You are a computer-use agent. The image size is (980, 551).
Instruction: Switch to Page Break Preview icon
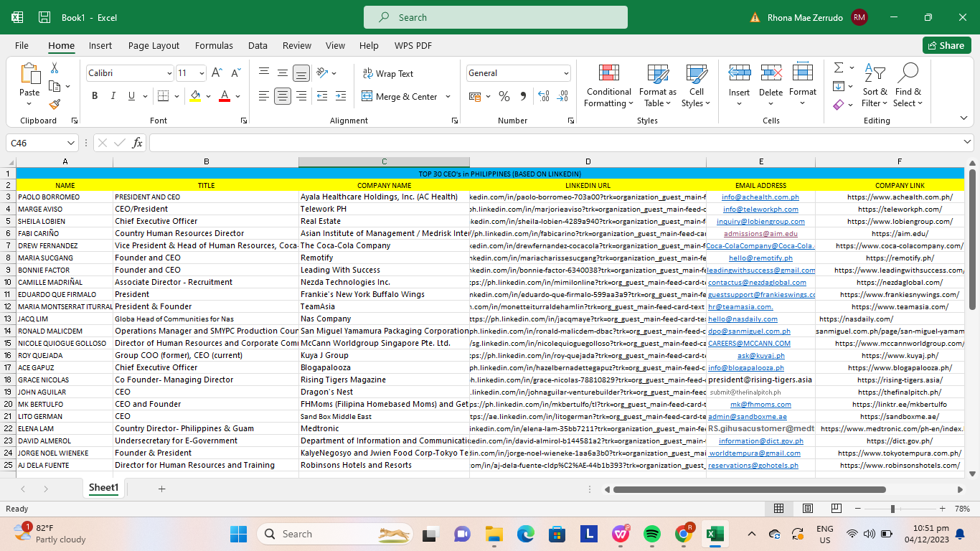[837, 509]
